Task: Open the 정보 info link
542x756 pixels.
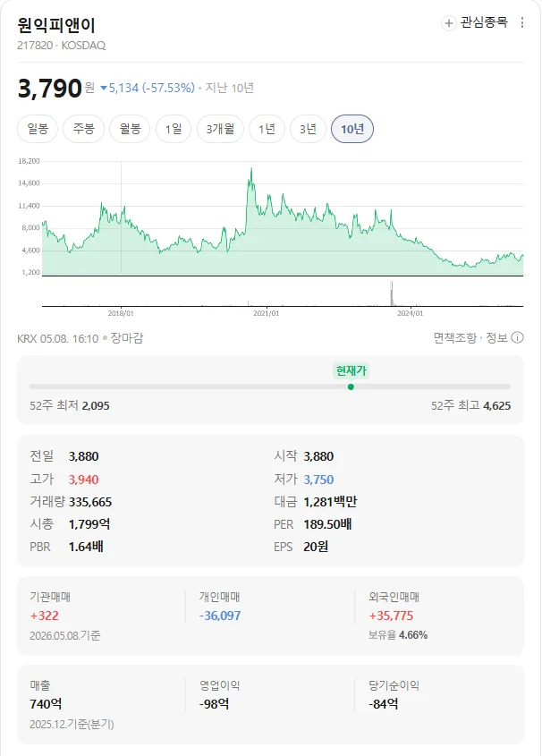Action: tap(496, 338)
